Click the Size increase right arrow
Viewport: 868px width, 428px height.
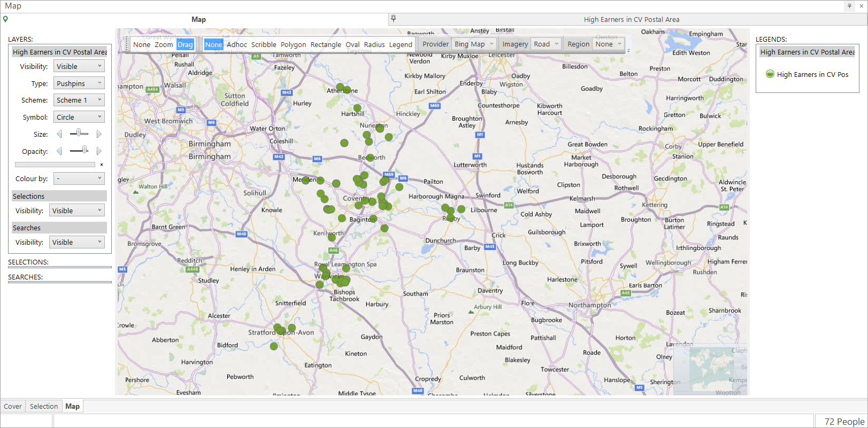(98, 134)
